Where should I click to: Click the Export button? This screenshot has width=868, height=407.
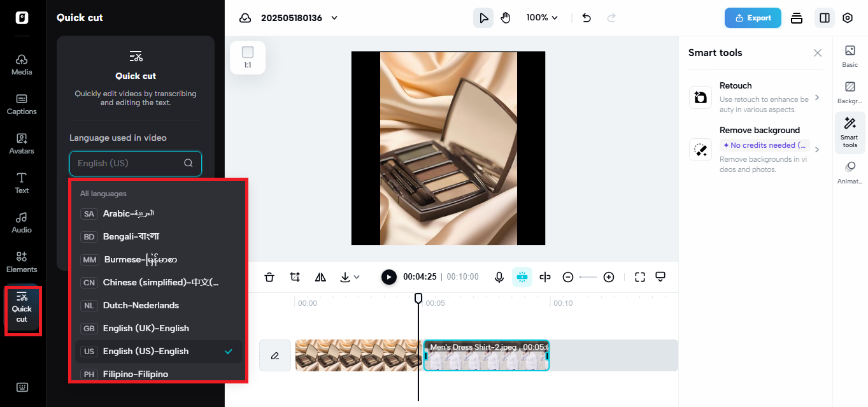(x=753, y=18)
